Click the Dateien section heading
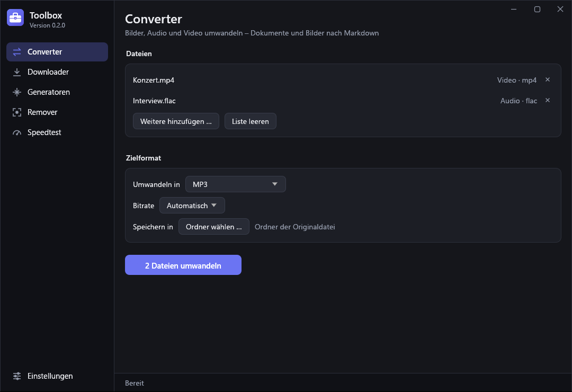The image size is (572, 392). coord(139,54)
